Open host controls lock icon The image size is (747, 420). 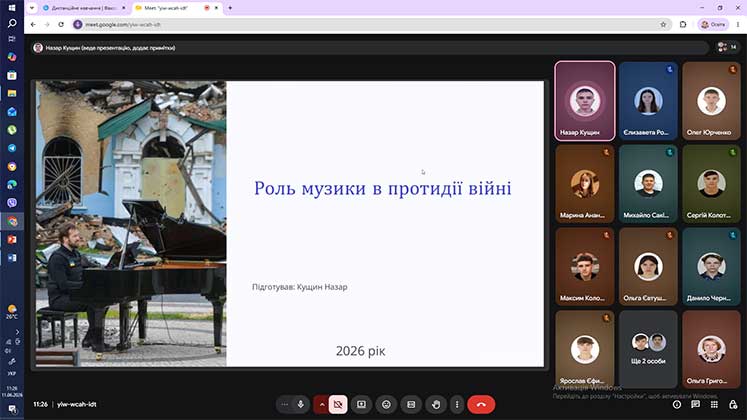click(x=733, y=404)
